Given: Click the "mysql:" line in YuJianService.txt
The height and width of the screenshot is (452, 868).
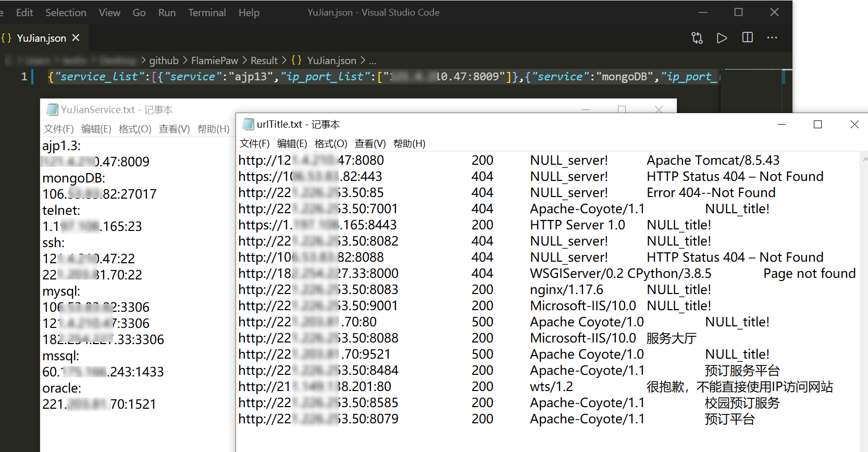Looking at the screenshot, I should [x=61, y=291].
